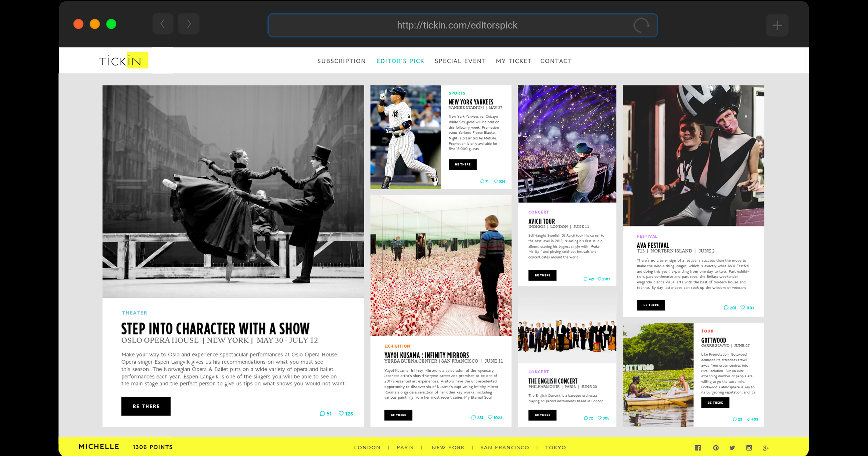Open the Instagram icon in footer

749,448
